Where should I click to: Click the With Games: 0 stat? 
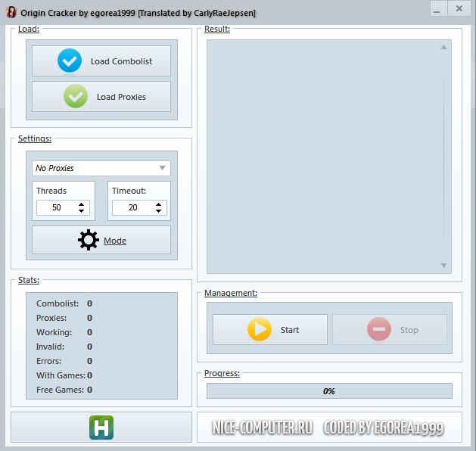[64, 375]
